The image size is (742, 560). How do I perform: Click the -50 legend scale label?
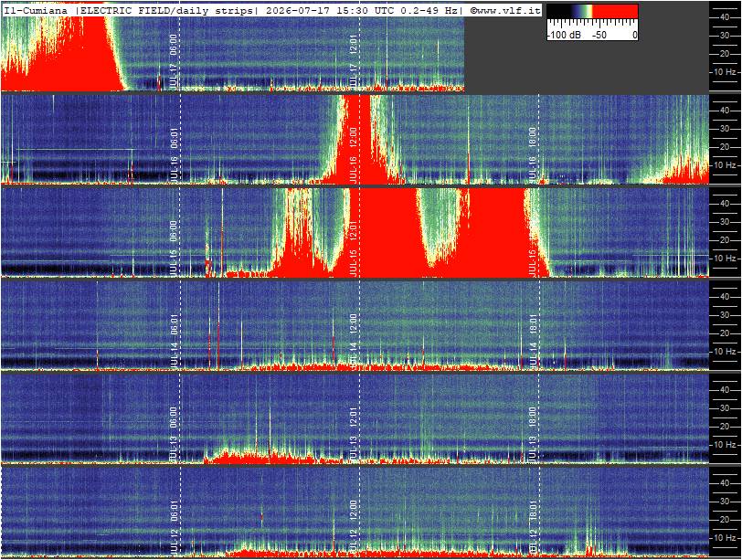point(599,35)
